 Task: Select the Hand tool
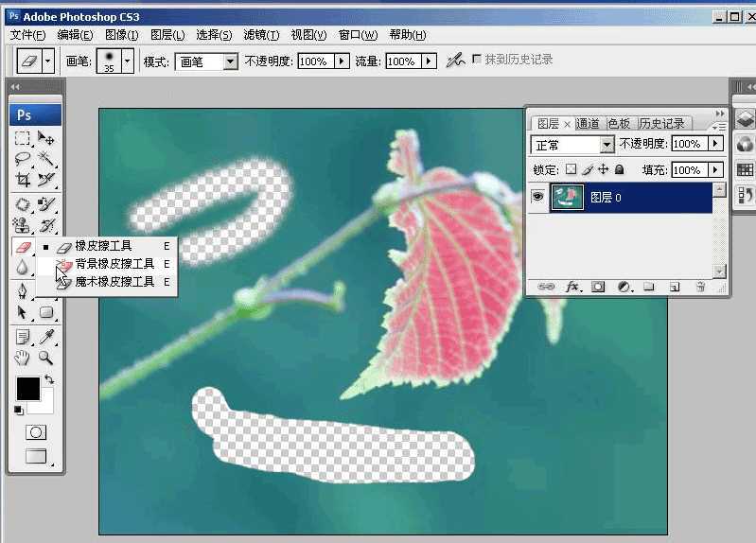pyautogui.click(x=22, y=358)
